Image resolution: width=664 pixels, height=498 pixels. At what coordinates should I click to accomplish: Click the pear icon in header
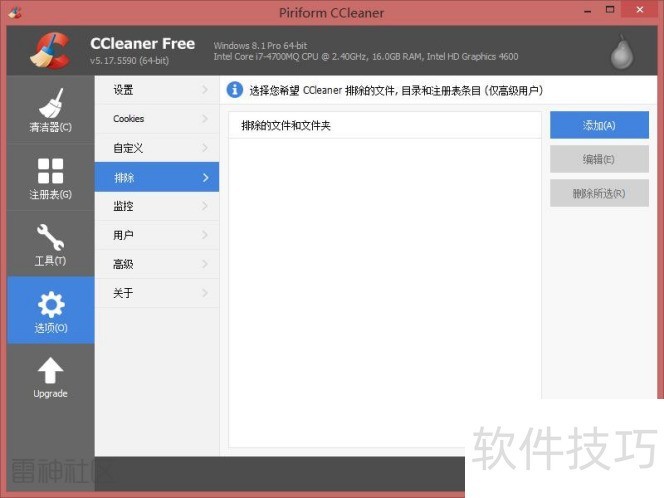(x=622, y=52)
